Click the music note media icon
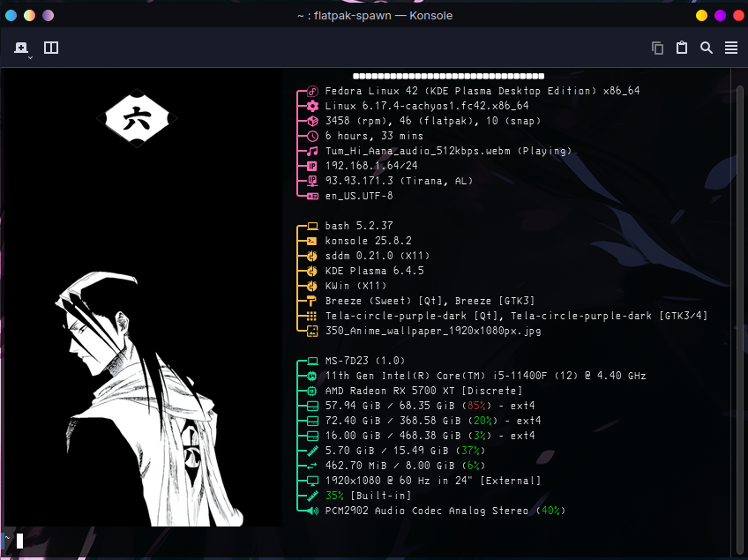 (312, 151)
